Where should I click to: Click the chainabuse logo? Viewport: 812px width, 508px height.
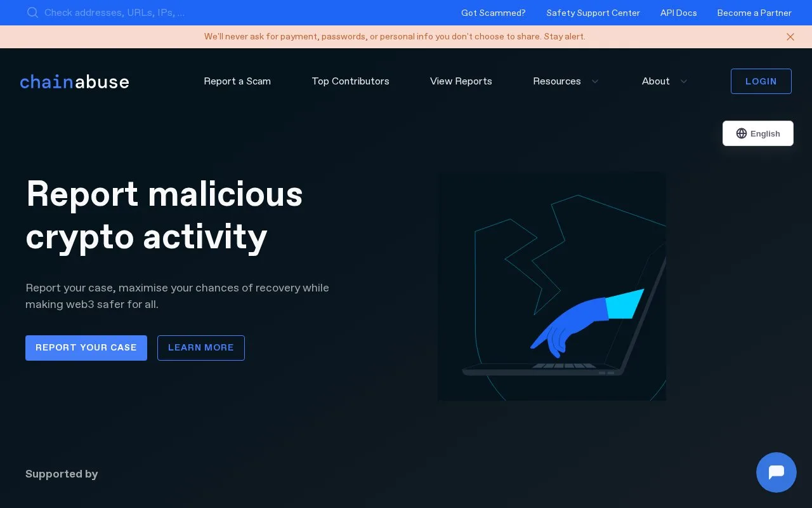pyautogui.click(x=74, y=81)
